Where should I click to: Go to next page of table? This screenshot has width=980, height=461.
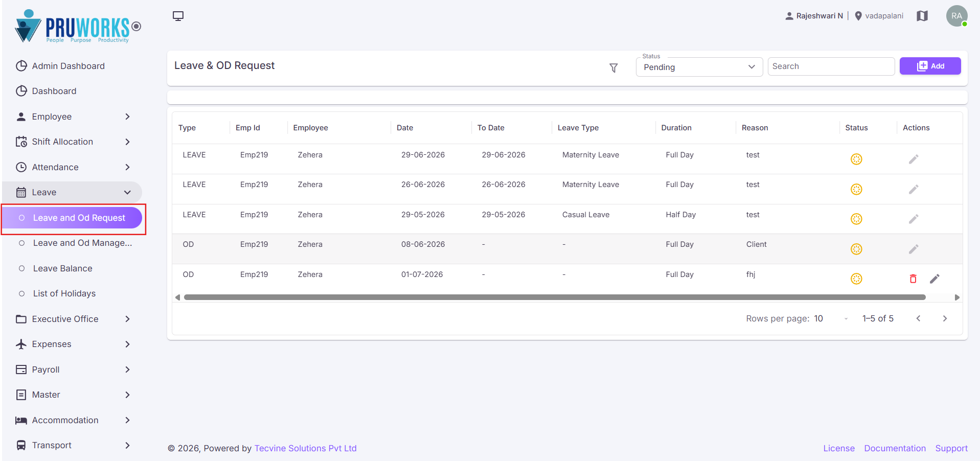pos(945,318)
